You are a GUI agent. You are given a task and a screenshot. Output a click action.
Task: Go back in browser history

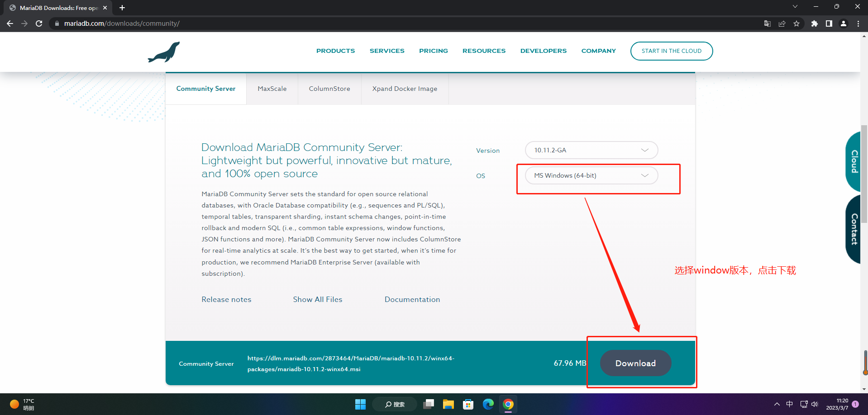point(10,24)
